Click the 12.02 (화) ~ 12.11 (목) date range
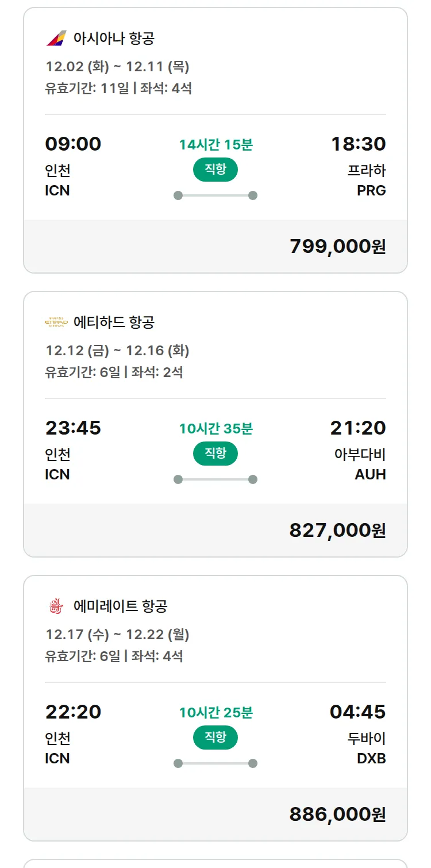 pyautogui.click(x=117, y=67)
